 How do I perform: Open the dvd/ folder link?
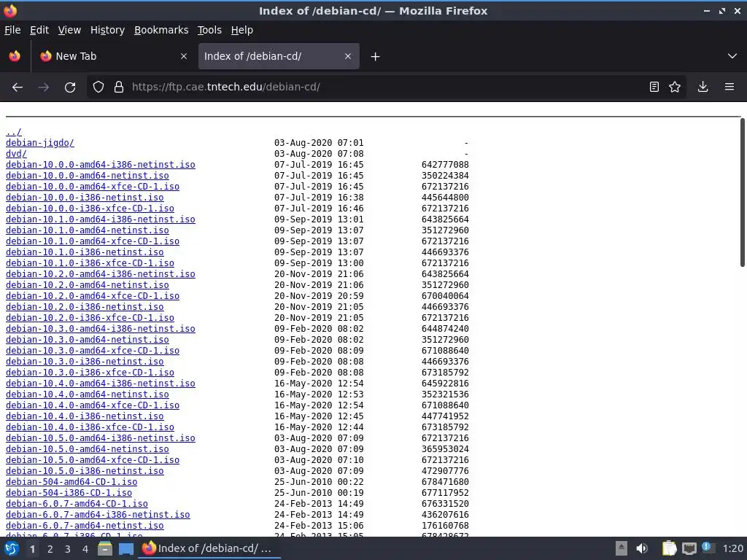[16, 154]
